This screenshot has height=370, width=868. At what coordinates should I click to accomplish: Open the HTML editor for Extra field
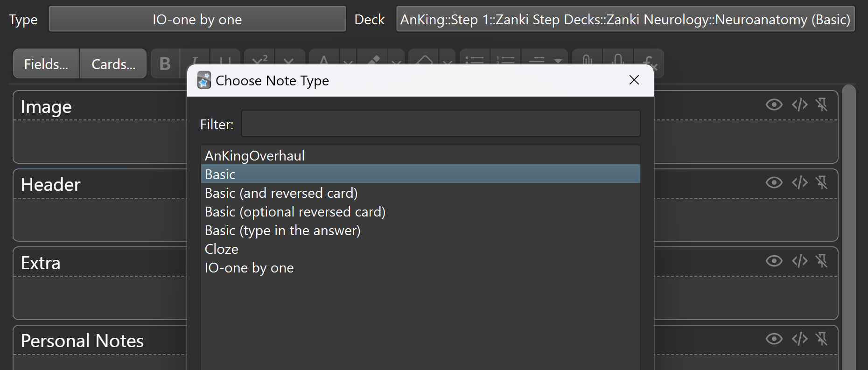pos(799,261)
